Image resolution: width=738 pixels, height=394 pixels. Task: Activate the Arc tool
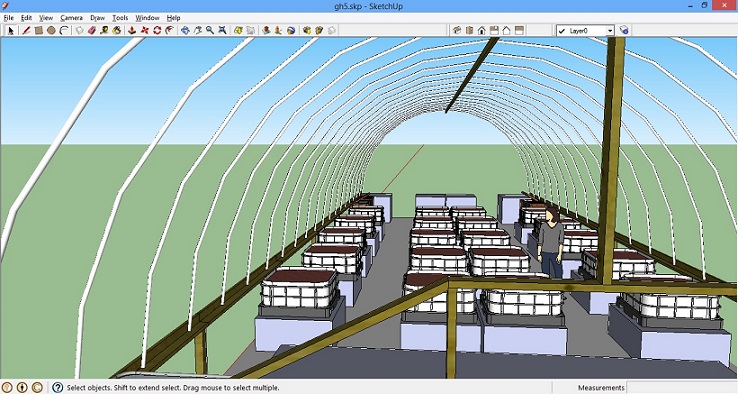[64, 30]
